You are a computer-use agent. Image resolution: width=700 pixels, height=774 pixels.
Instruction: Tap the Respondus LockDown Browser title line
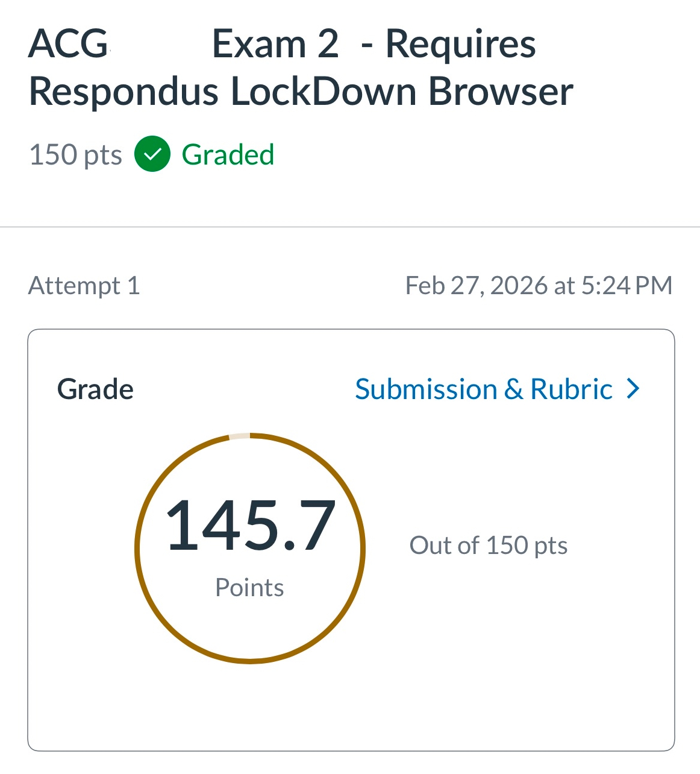pos(301,92)
